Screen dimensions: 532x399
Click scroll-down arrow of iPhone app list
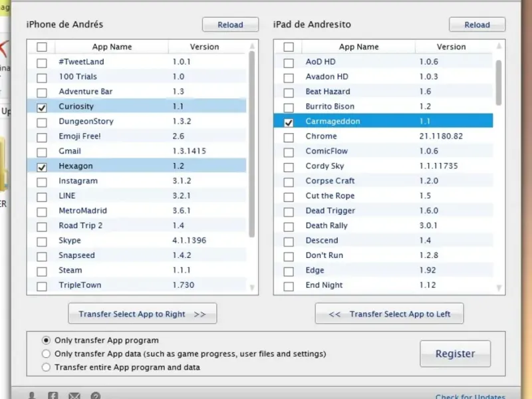252,288
